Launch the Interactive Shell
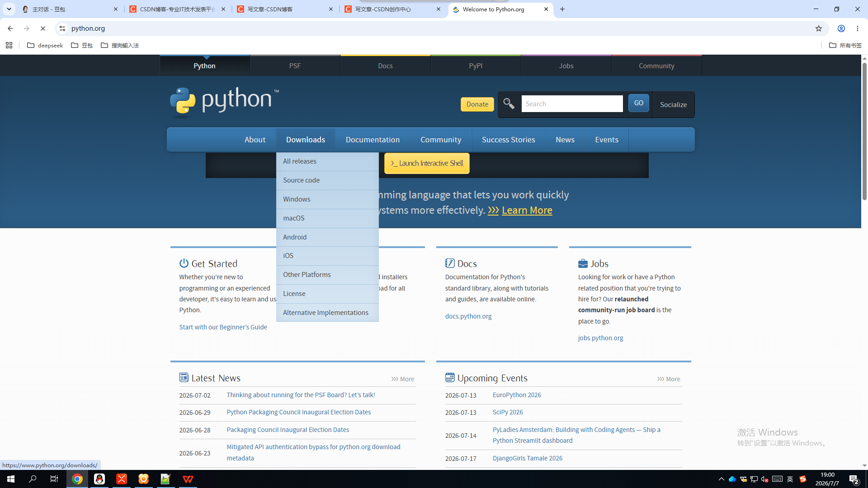The width and height of the screenshot is (868, 488). (427, 163)
